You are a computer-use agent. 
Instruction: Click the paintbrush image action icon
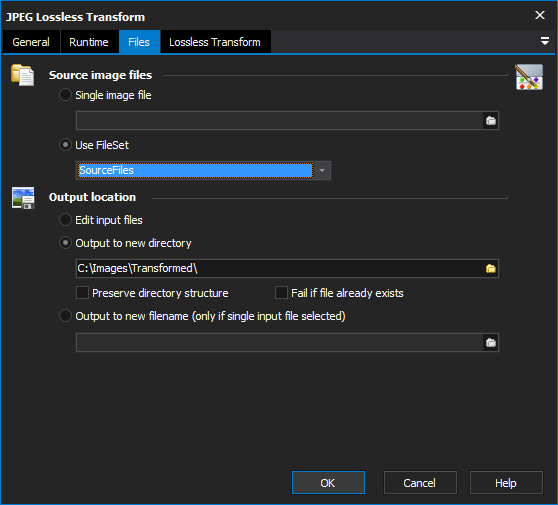coord(529,77)
